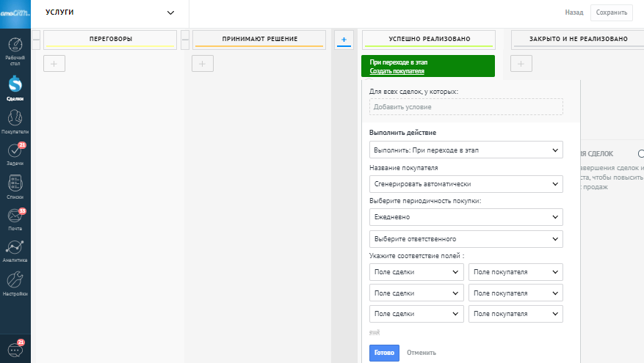Select Переговоры stage header
Image resolution: width=644 pixels, height=363 pixels.
coord(110,40)
